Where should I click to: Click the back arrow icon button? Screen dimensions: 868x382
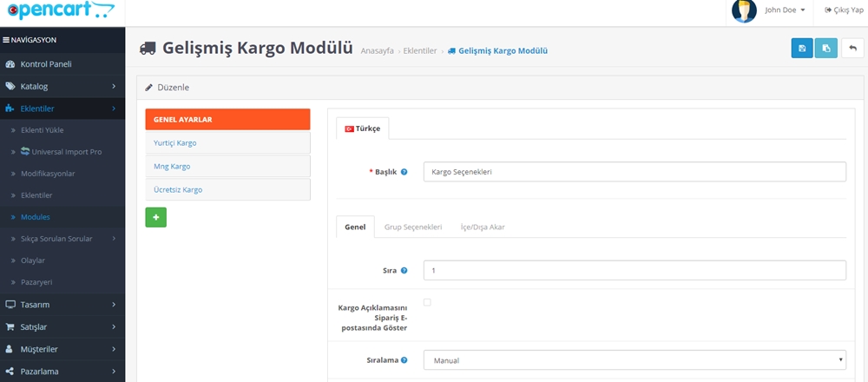[852, 49]
